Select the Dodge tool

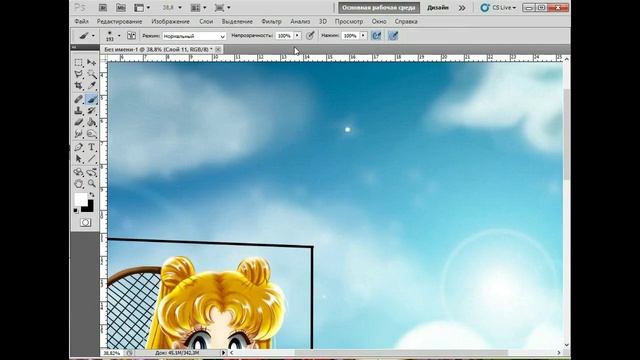(91, 134)
